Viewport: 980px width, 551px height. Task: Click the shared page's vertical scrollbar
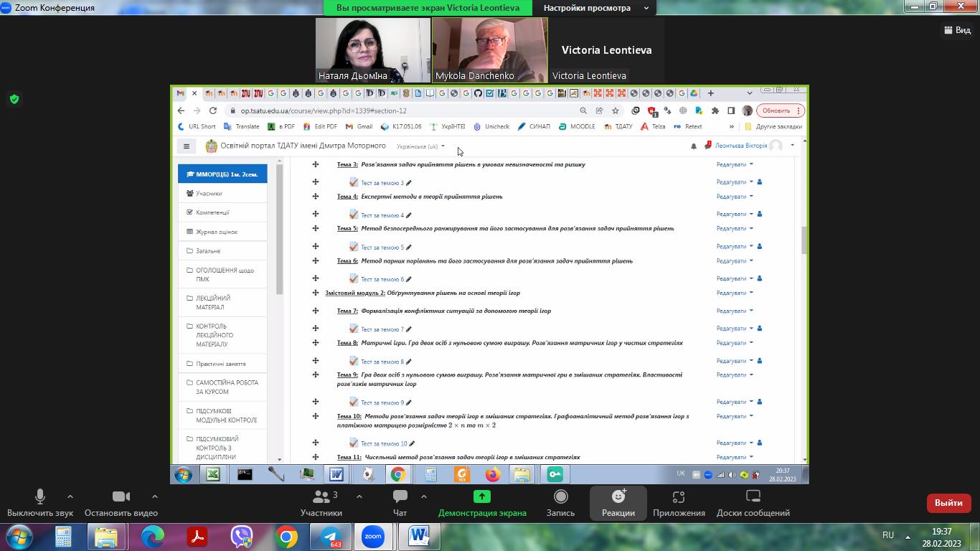[x=804, y=240]
